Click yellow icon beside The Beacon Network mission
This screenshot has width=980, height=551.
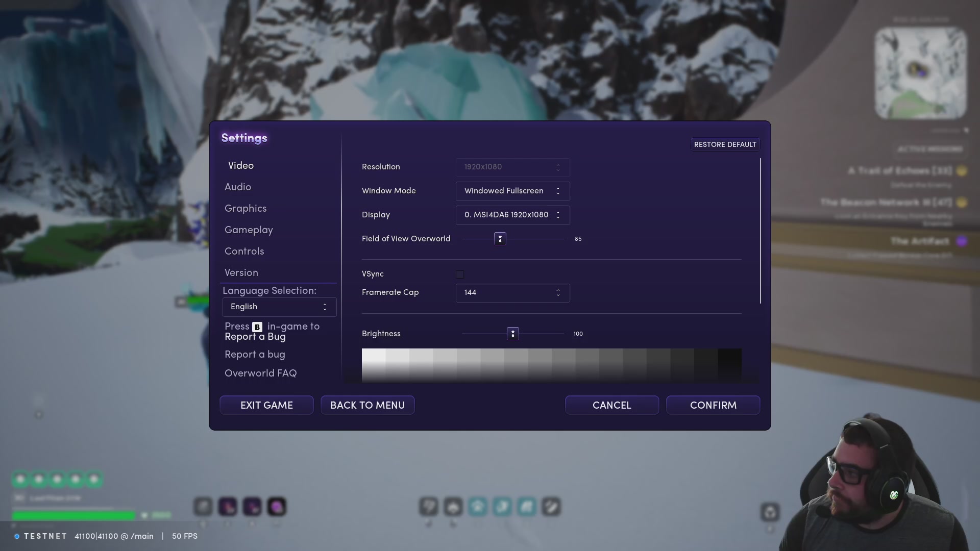pyautogui.click(x=962, y=203)
